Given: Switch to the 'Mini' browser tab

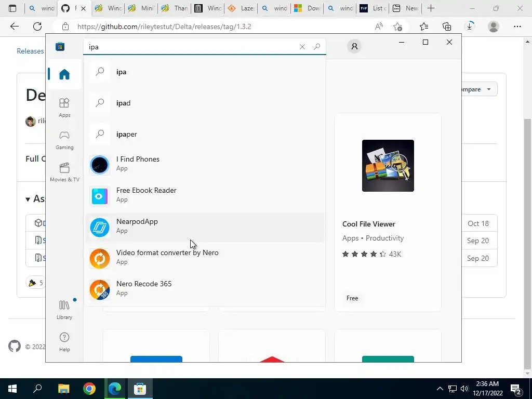Looking at the screenshot, I should 142,8.
